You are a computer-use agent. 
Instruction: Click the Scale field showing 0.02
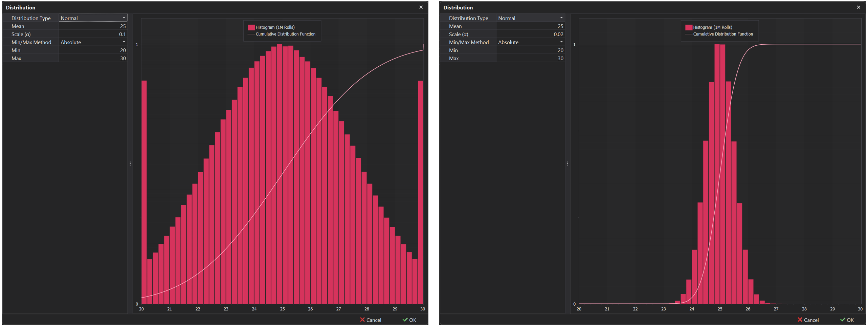pos(530,34)
